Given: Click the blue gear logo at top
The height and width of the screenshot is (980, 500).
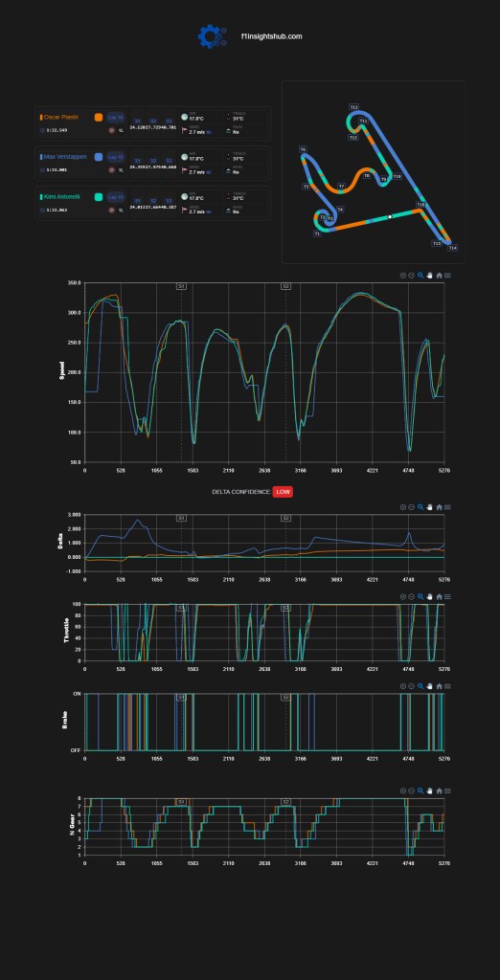Looking at the screenshot, I should tap(212, 36).
